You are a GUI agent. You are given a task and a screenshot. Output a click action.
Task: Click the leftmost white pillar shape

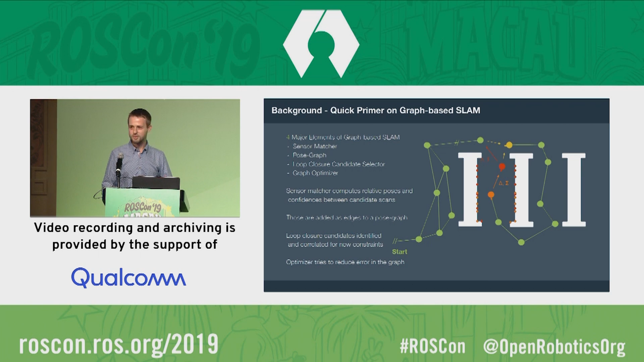tap(470, 190)
